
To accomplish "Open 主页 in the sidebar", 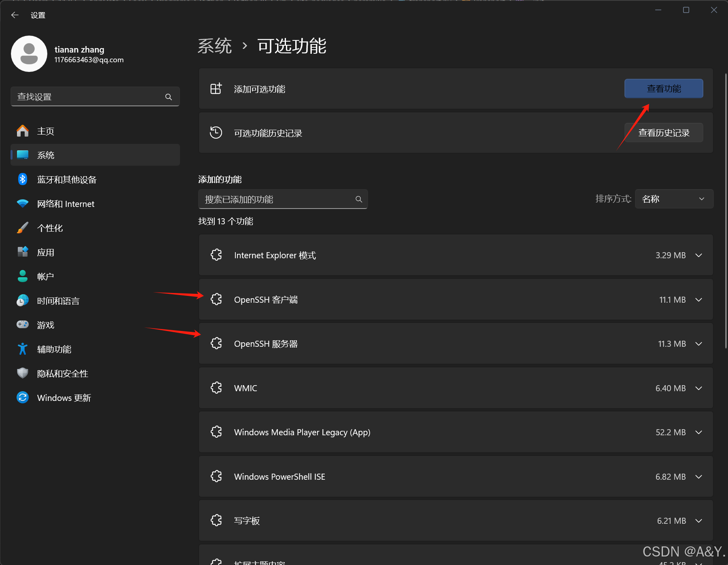I will tap(45, 131).
